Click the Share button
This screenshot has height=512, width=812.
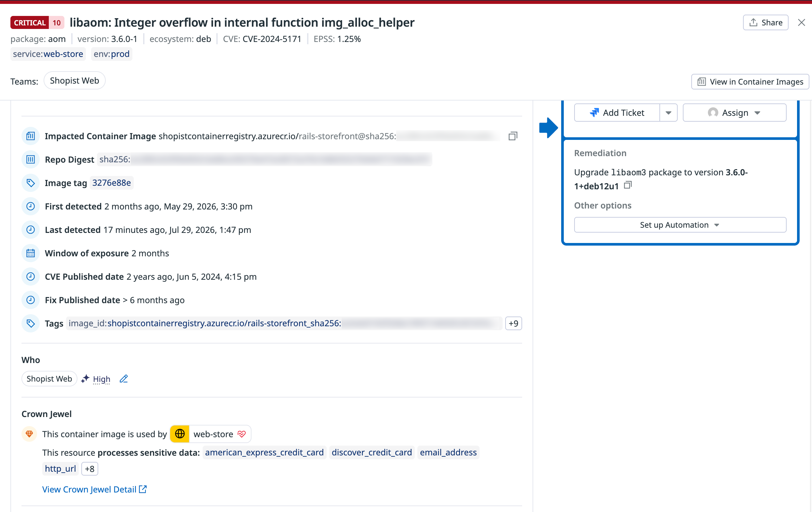coord(765,22)
